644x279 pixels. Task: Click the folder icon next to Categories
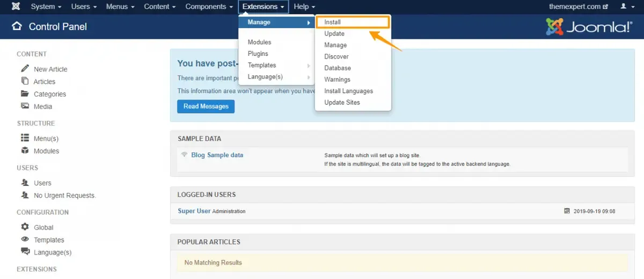(25, 94)
